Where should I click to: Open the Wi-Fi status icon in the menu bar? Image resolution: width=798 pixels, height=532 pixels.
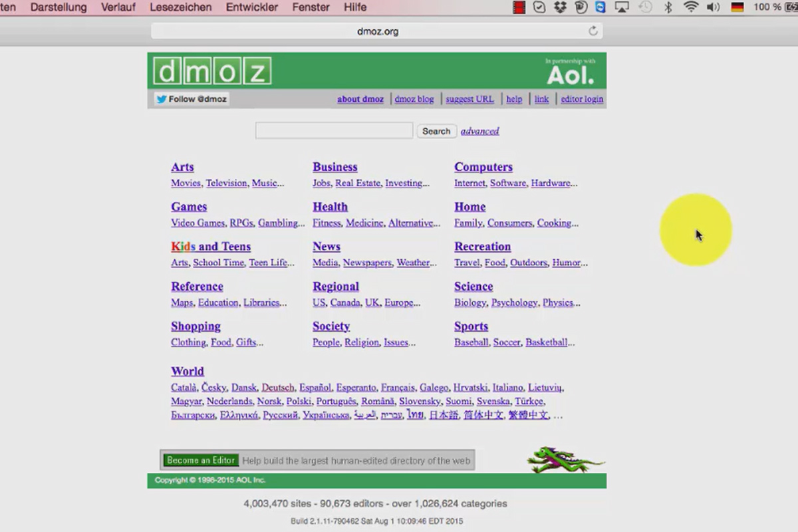point(691,7)
